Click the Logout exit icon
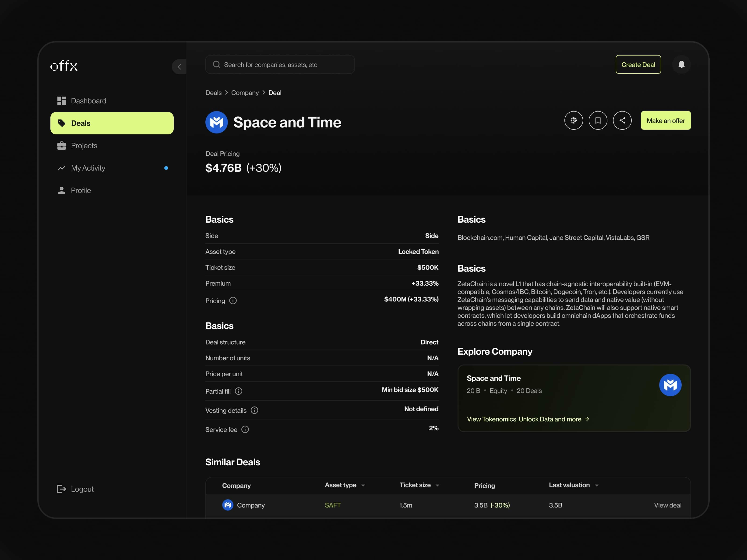Viewport: 747px width, 560px height. 61,489
